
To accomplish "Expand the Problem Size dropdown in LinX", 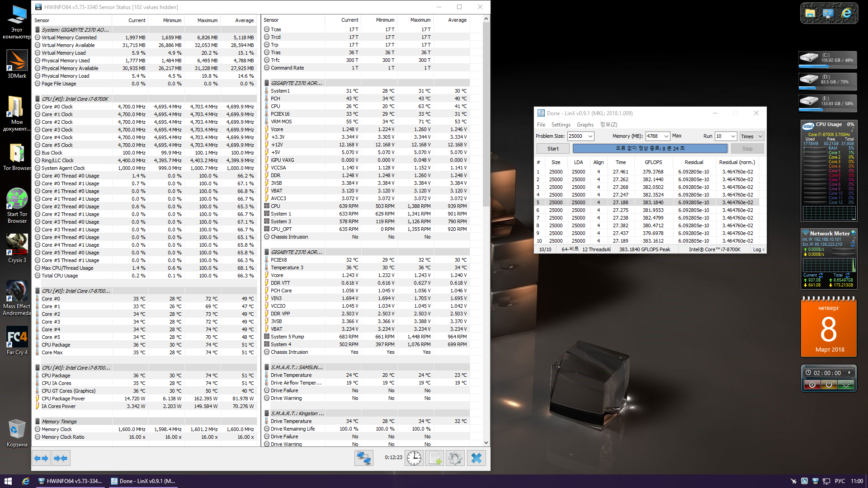I will tap(590, 136).
